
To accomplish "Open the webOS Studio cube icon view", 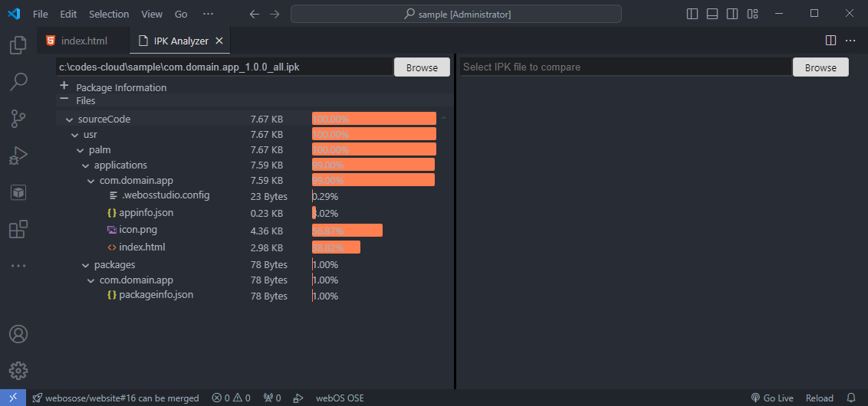I will (x=18, y=192).
